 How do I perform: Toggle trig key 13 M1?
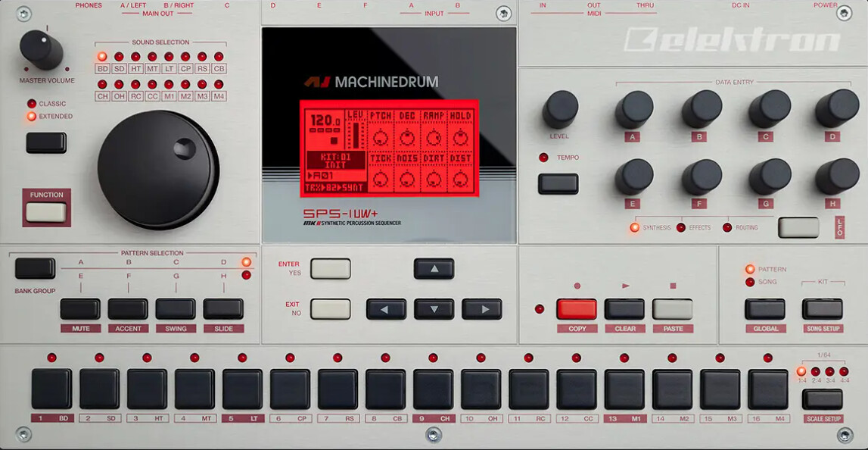pyautogui.click(x=624, y=389)
